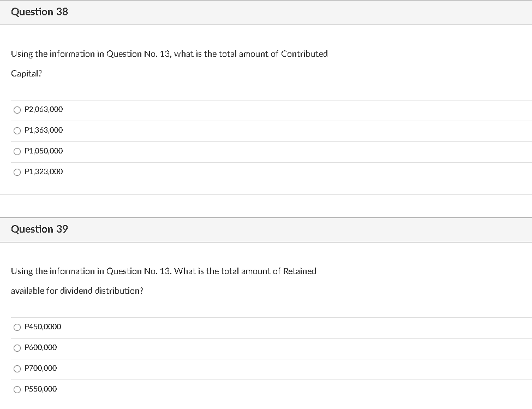Viewport: 532px width, 409px height.
Task: Select P450,0000 for Question 39
Action: tap(17, 327)
